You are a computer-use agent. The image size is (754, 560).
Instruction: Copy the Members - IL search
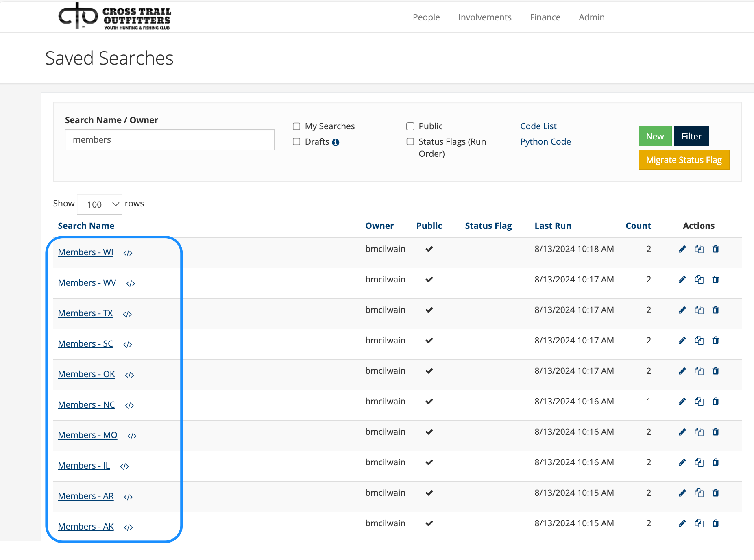(699, 462)
